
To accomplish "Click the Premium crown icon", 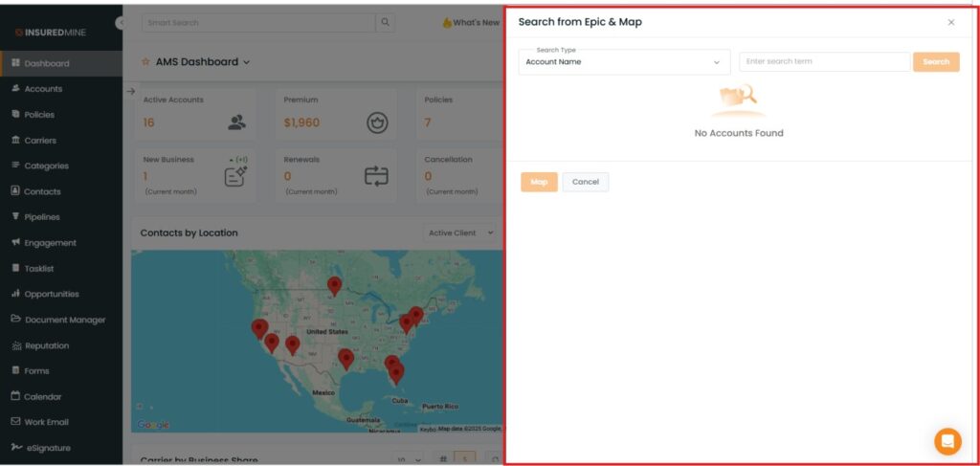I will [x=377, y=122].
